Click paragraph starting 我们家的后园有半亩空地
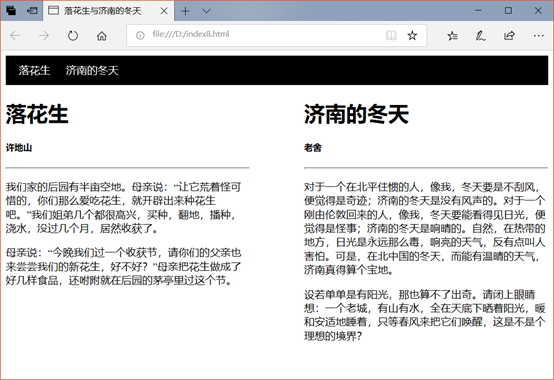The height and width of the screenshot is (380, 554). click(x=124, y=207)
